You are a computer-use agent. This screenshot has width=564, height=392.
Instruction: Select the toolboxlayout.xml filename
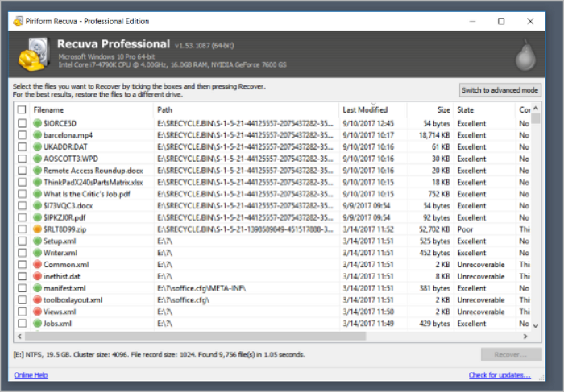(x=73, y=299)
